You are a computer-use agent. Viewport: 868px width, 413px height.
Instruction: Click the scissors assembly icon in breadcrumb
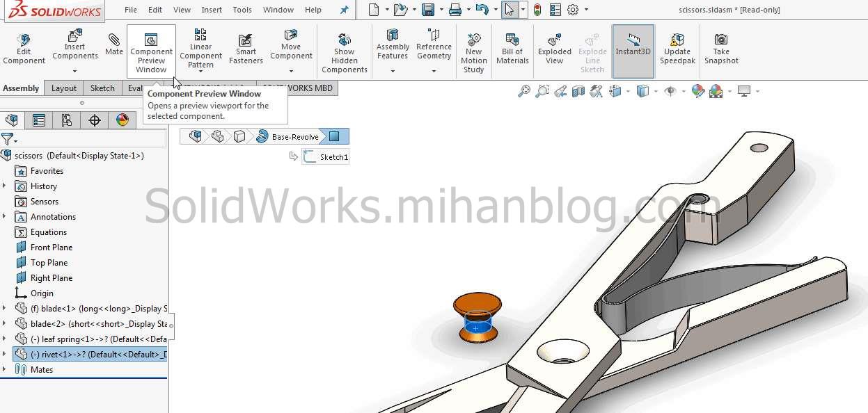pos(196,137)
